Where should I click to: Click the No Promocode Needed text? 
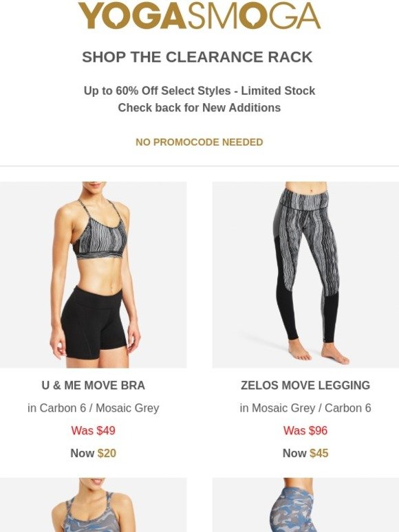(x=199, y=142)
